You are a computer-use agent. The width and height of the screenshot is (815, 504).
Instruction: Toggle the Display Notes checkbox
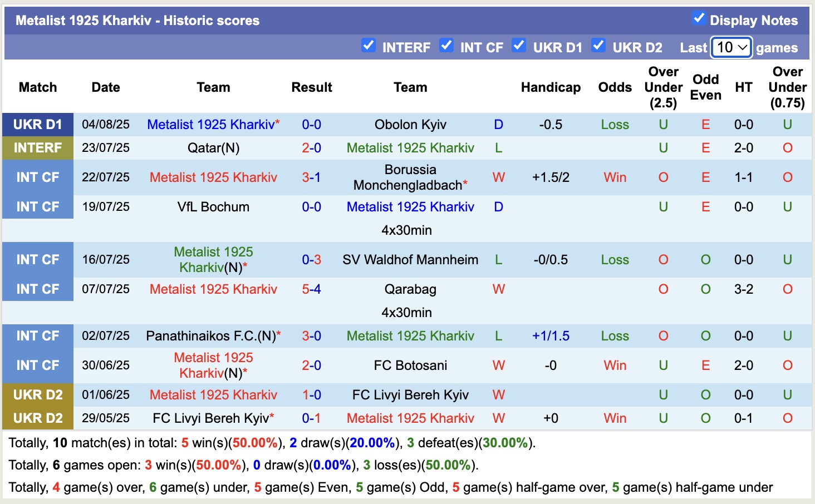coord(699,18)
